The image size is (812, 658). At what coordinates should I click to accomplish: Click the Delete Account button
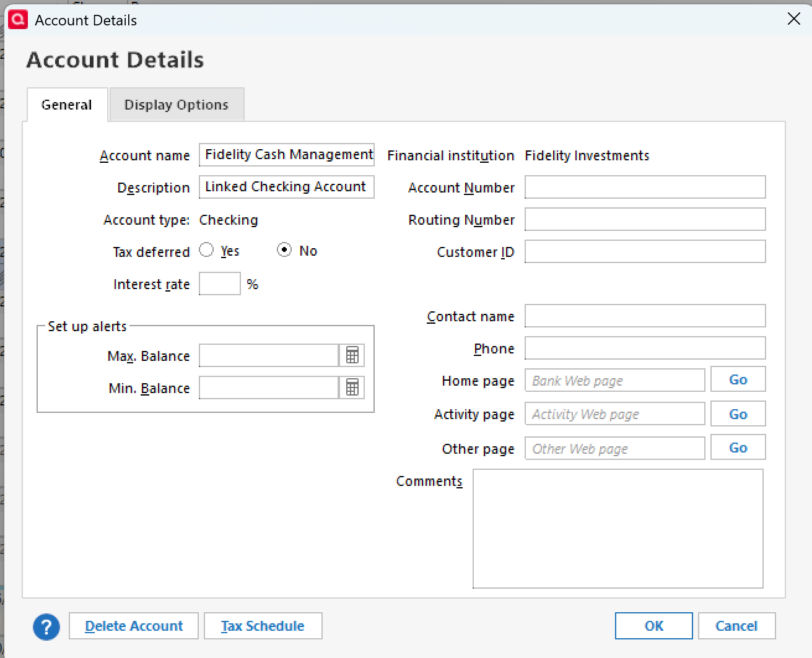click(x=134, y=626)
